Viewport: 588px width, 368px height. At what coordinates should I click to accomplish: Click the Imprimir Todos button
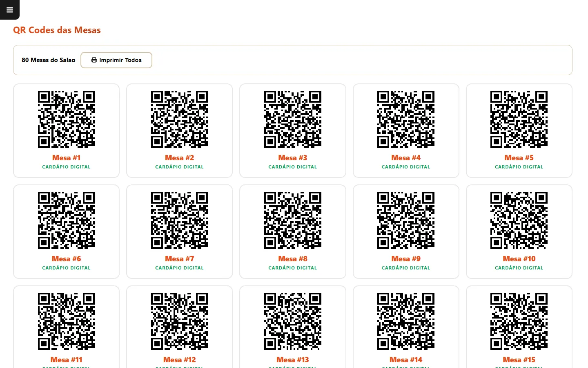(116, 60)
